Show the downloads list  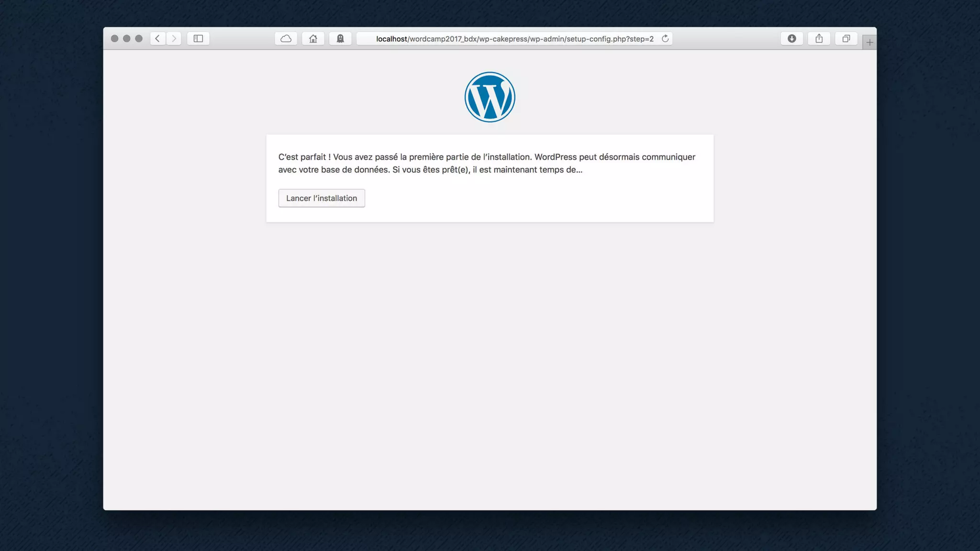(792, 38)
